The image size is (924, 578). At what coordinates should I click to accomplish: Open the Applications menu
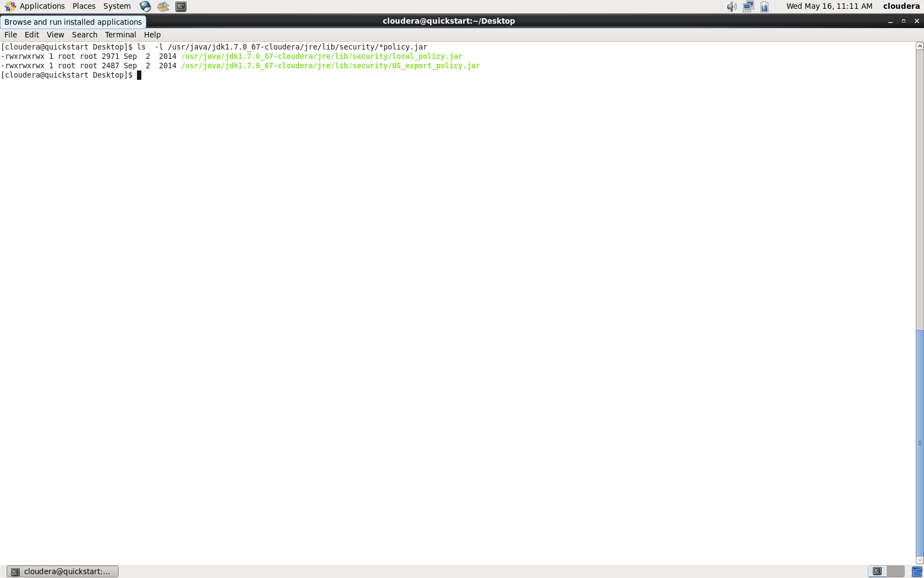point(42,6)
